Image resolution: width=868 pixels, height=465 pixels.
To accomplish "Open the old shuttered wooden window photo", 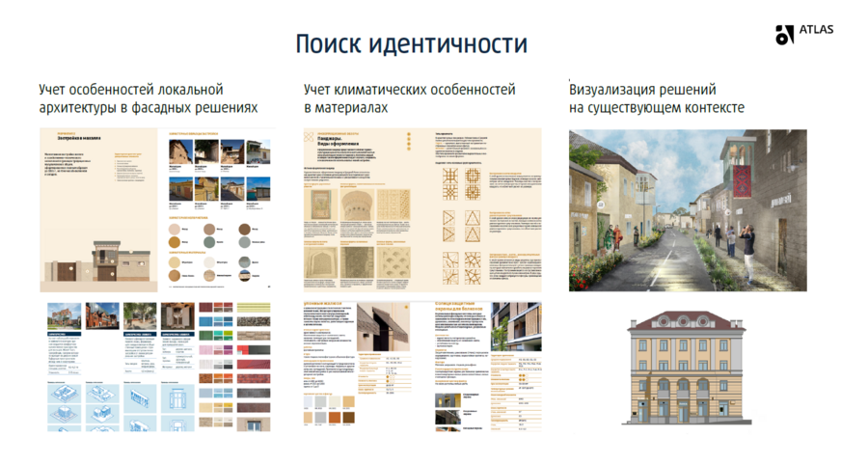I will pyautogui.click(x=177, y=316).
